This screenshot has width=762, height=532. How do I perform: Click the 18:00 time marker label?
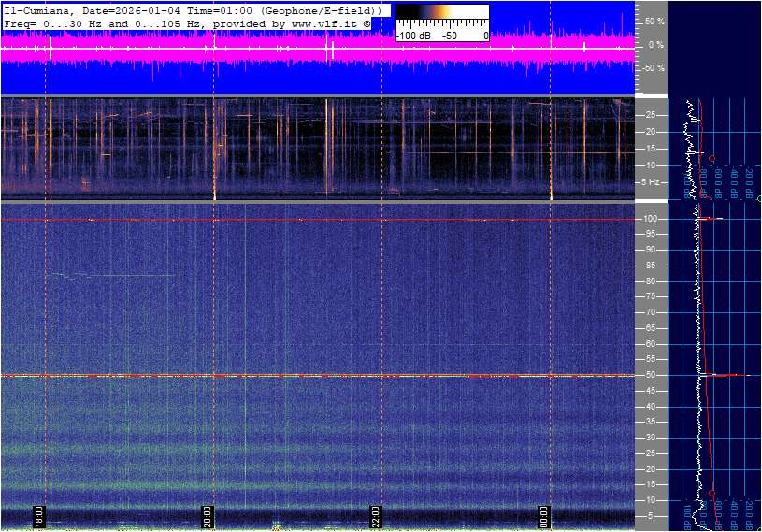(x=39, y=517)
